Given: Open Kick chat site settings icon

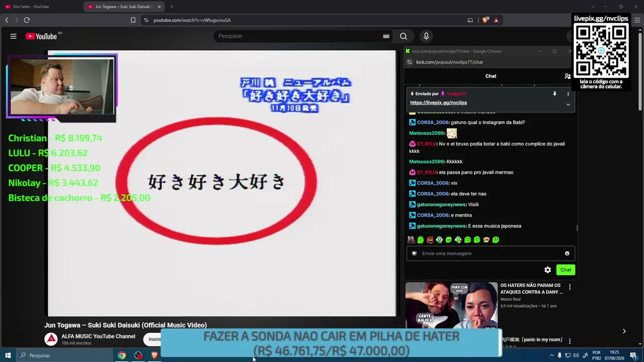Looking at the screenshot, I should pyautogui.click(x=410, y=62).
